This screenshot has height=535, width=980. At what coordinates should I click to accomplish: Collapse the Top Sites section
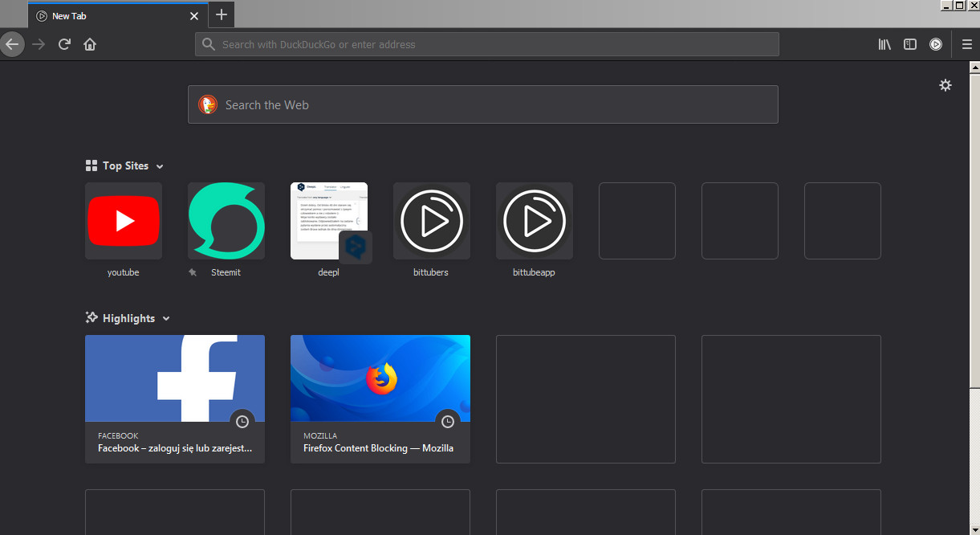click(x=160, y=166)
